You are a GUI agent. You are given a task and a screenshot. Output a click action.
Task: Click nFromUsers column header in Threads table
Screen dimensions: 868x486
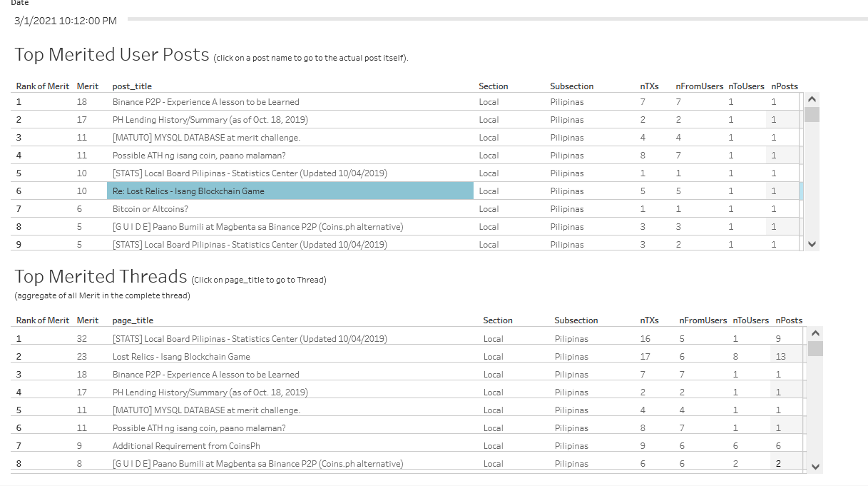coord(703,320)
